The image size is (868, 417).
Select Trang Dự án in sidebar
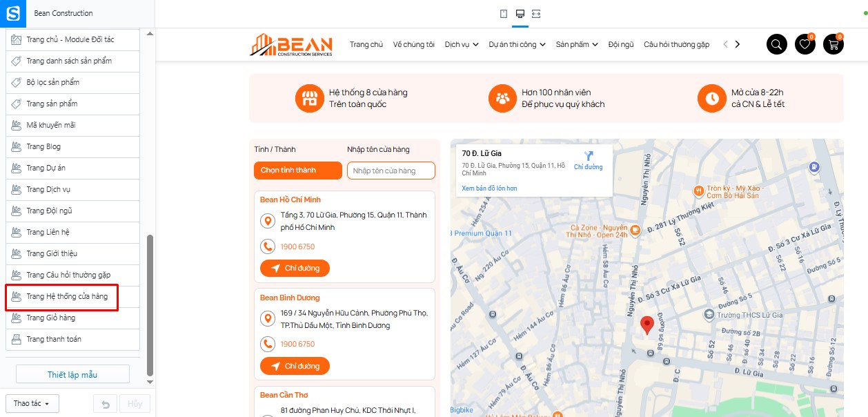coord(72,168)
